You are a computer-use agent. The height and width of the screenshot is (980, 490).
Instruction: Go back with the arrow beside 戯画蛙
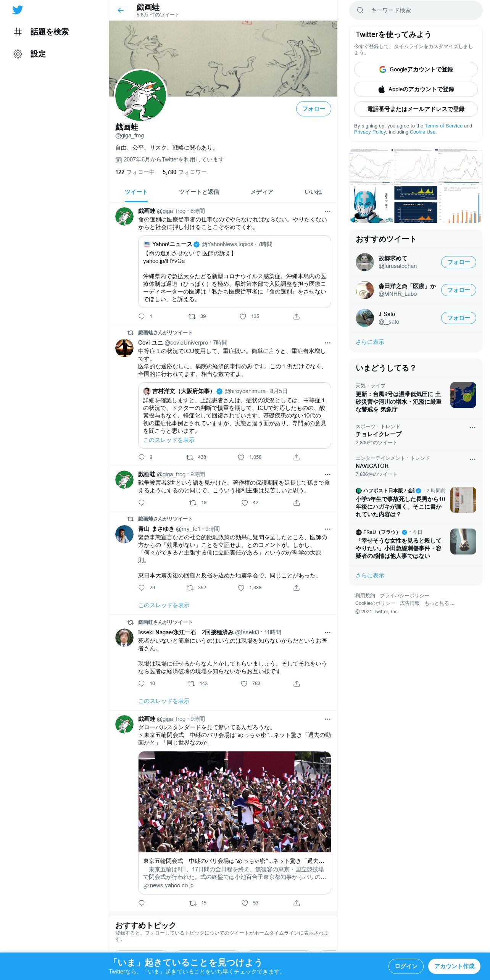pyautogui.click(x=121, y=10)
